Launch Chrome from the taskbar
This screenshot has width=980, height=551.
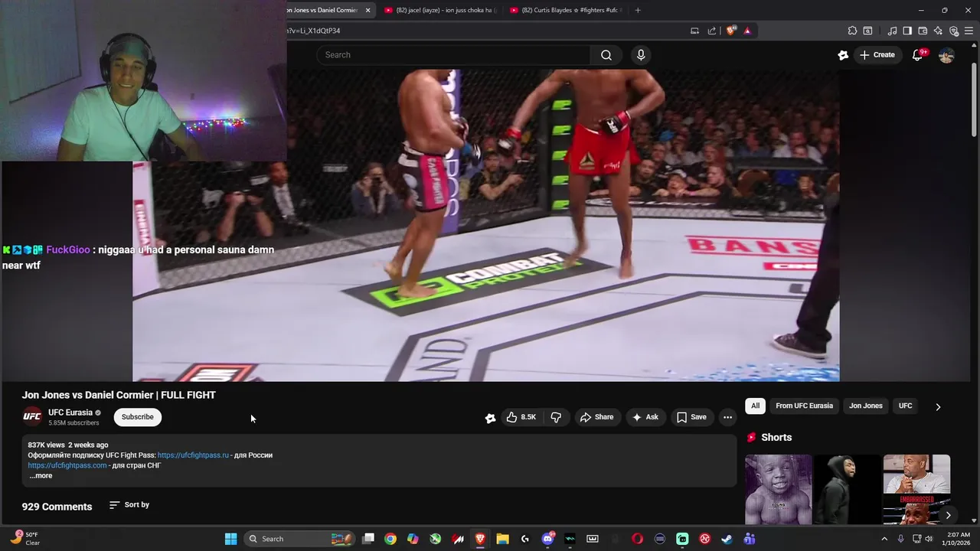point(390,539)
